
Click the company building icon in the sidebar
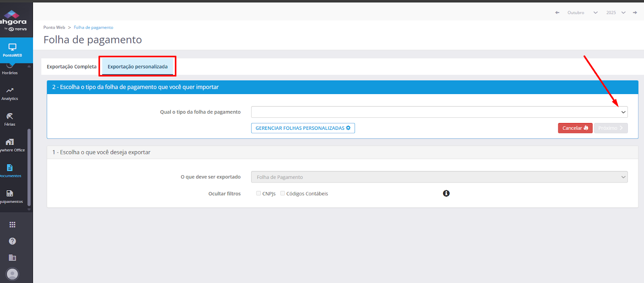[x=12, y=258]
